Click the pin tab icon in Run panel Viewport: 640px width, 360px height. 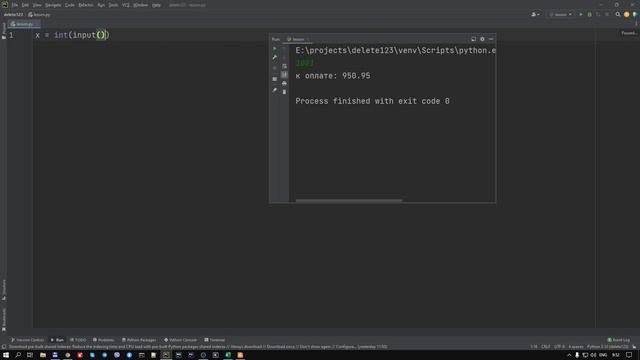(275, 90)
